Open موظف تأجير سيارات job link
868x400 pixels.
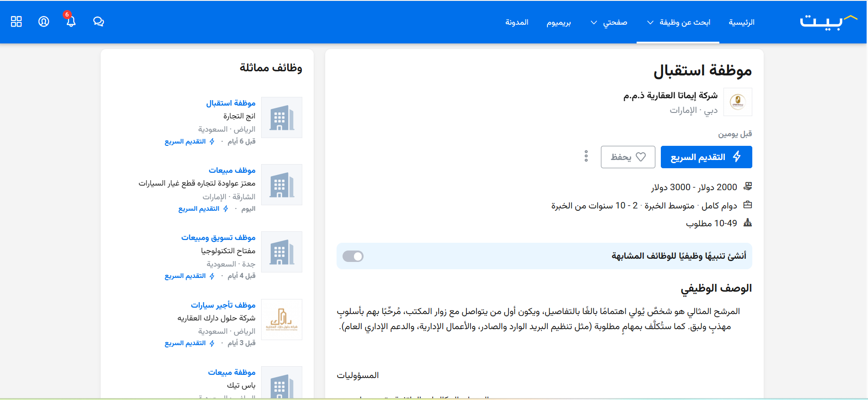[x=223, y=305]
